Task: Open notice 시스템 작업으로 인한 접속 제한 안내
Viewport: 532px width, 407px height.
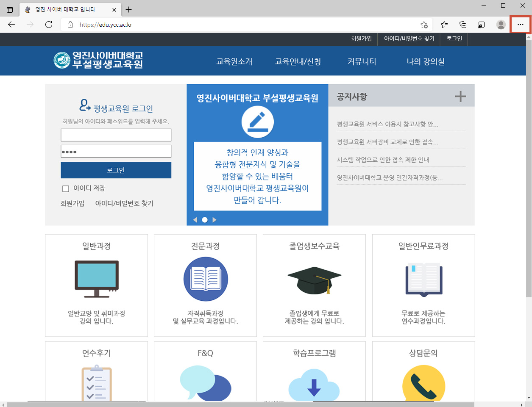Action: pyautogui.click(x=383, y=160)
